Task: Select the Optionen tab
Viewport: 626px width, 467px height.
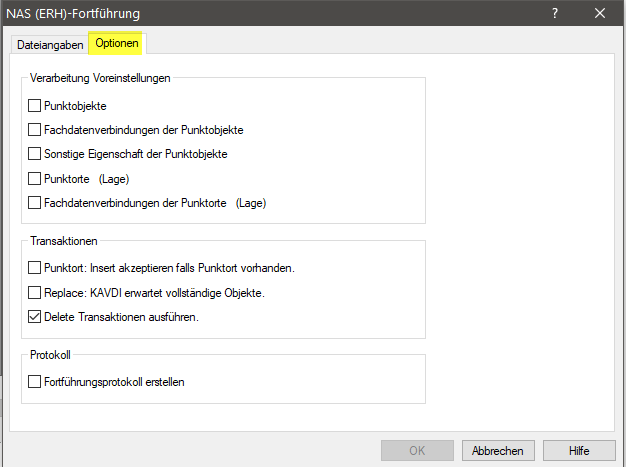Action: (117, 45)
